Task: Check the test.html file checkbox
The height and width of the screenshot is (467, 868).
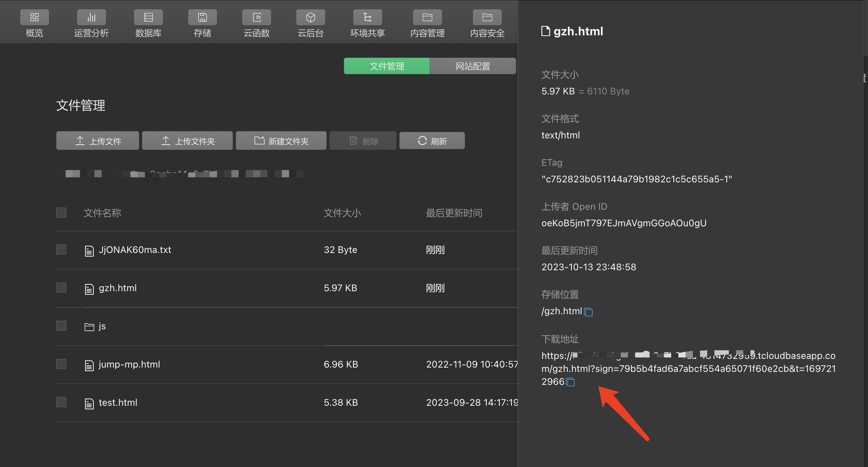Action: point(61,402)
